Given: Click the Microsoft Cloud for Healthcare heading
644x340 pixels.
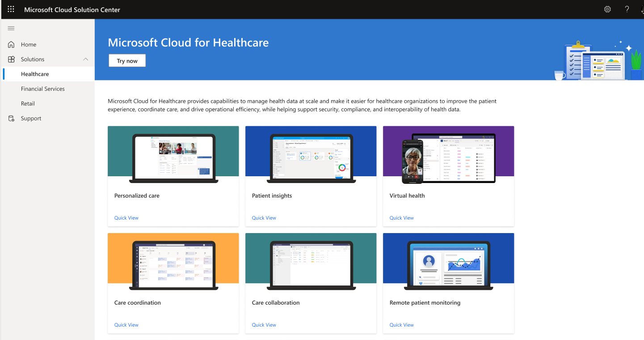Looking at the screenshot, I should point(188,42).
